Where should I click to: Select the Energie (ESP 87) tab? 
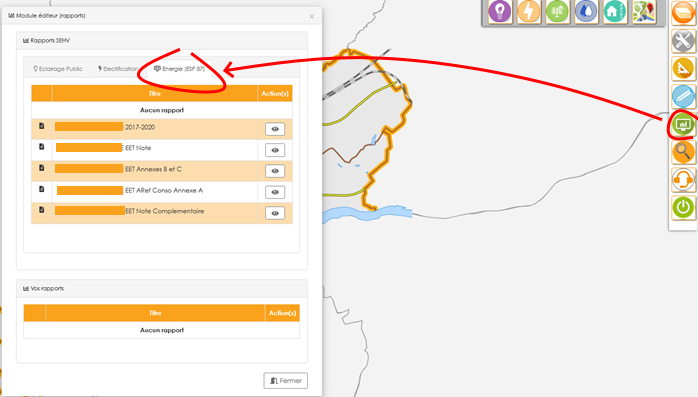pyautogui.click(x=179, y=69)
